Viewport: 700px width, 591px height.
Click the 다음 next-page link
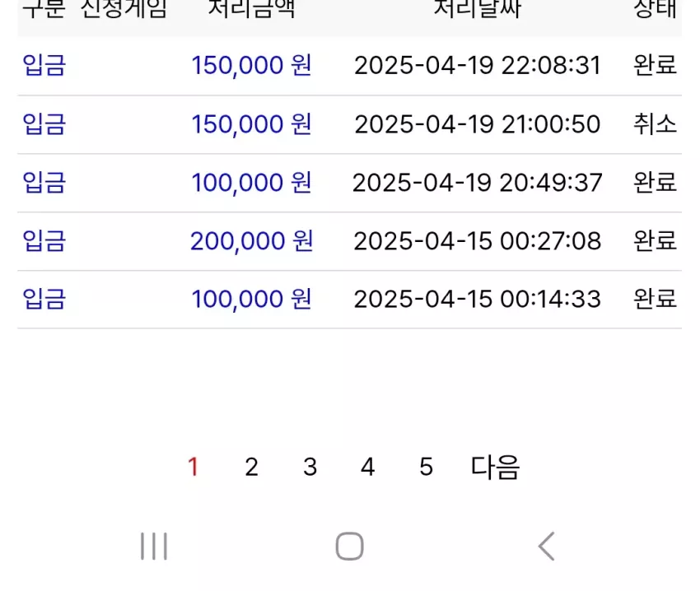[495, 468]
